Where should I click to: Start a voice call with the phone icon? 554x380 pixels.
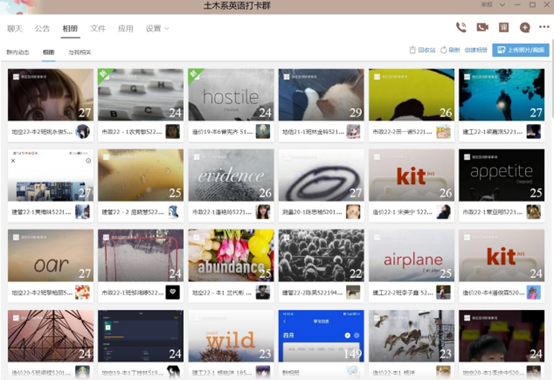461,28
